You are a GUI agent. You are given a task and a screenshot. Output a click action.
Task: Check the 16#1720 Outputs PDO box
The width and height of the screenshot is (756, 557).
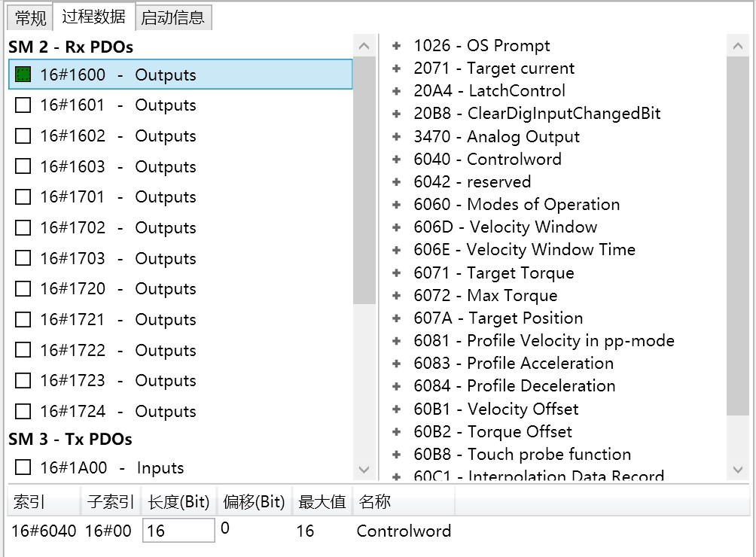(23, 289)
